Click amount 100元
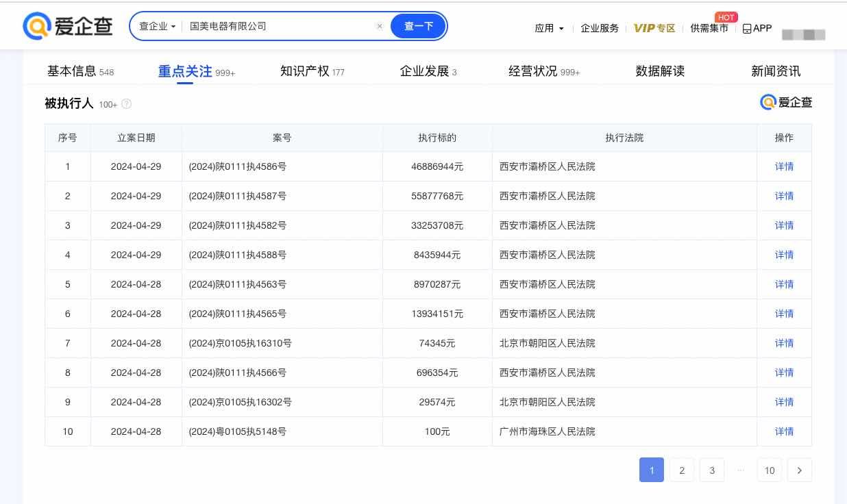847x504 pixels. 437,431
